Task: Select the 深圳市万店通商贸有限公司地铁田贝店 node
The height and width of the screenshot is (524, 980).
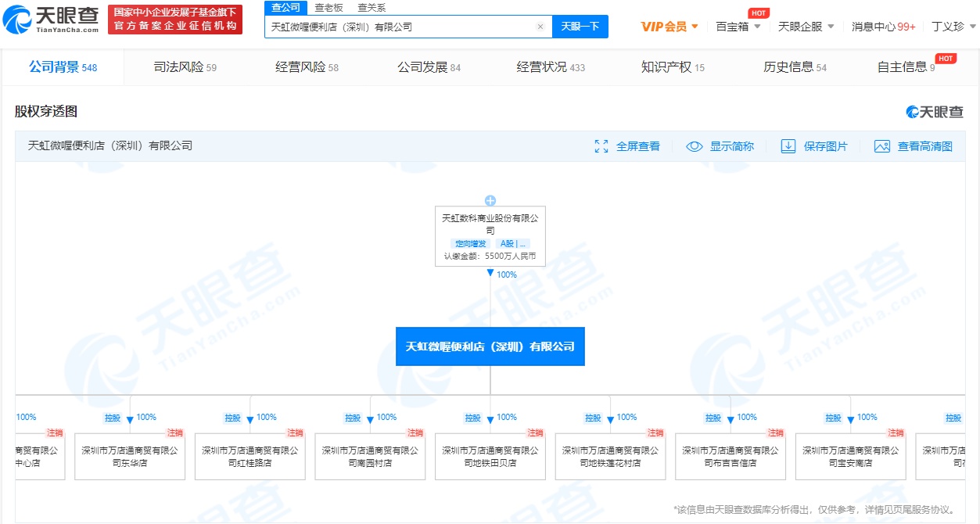Action: click(490, 457)
